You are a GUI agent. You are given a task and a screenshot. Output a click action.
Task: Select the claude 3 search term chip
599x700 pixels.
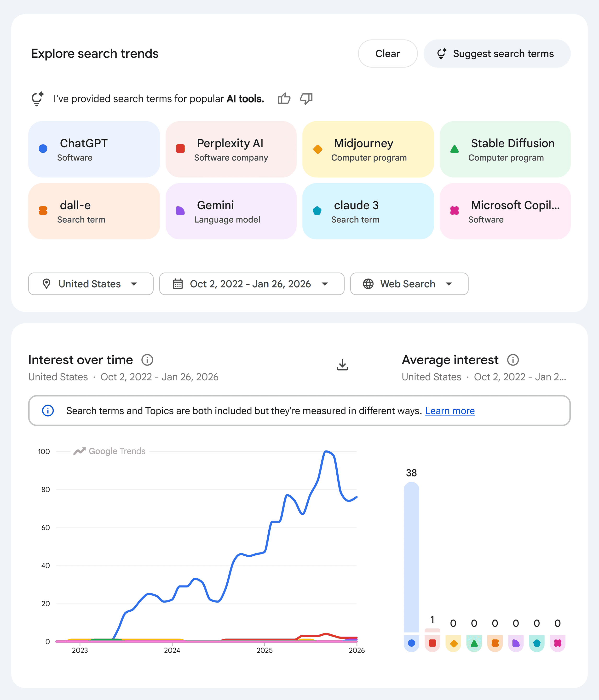[368, 211]
